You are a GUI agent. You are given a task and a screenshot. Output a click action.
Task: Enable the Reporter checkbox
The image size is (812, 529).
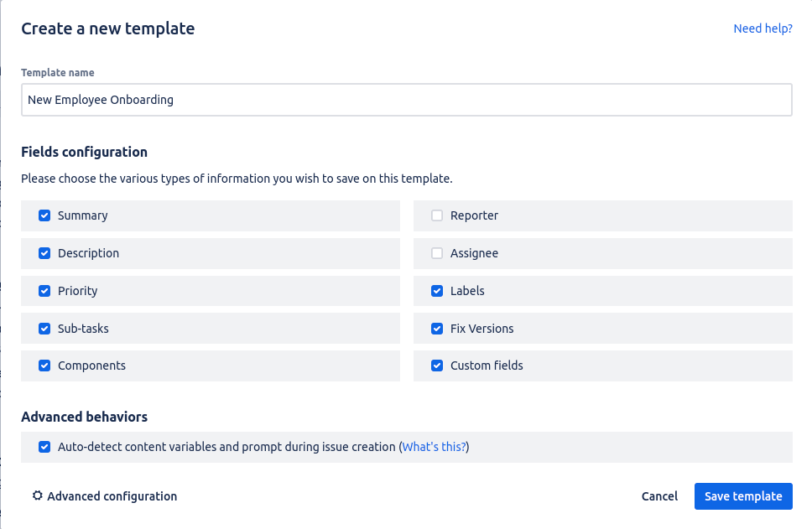[x=437, y=215]
